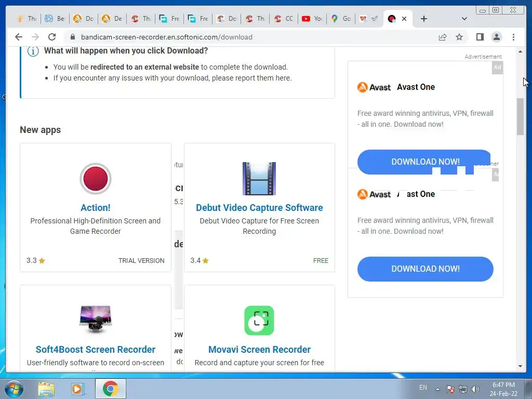Open a new browser tab
Image resolution: width=532 pixels, height=399 pixels.
424,19
